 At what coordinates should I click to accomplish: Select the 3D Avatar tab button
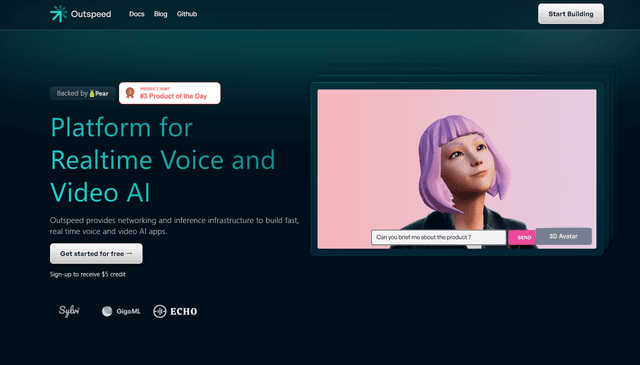click(563, 236)
